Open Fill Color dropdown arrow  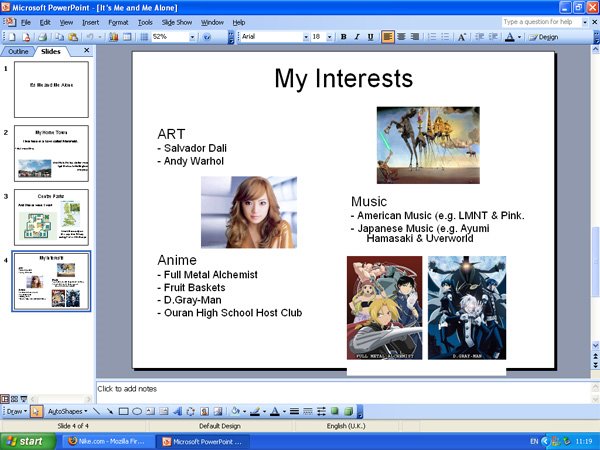(x=244, y=411)
